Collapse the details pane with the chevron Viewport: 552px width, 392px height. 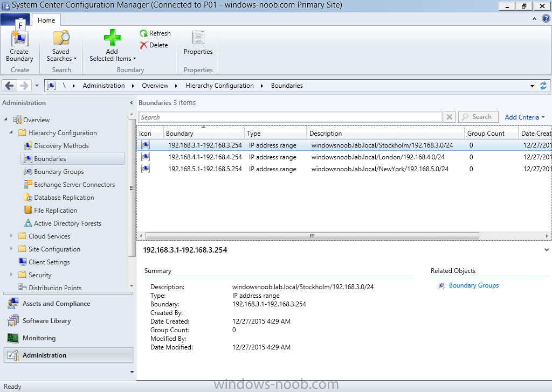coord(547,250)
